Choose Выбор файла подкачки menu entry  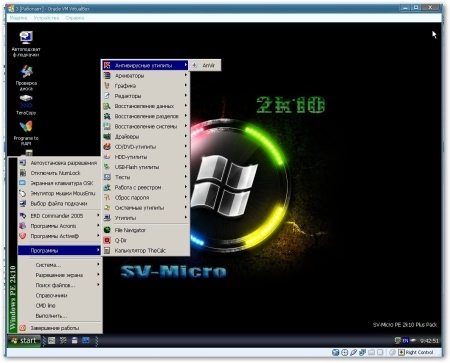click(59, 203)
